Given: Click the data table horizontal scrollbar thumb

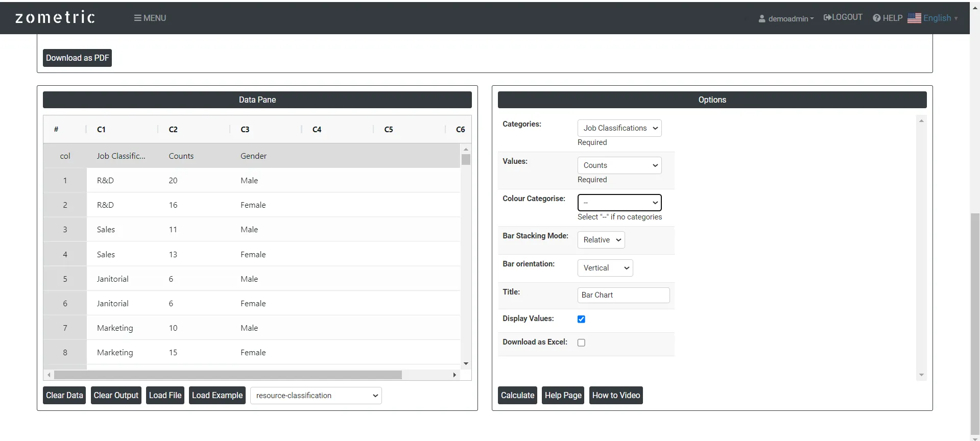Looking at the screenshot, I should tap(228, 375).
